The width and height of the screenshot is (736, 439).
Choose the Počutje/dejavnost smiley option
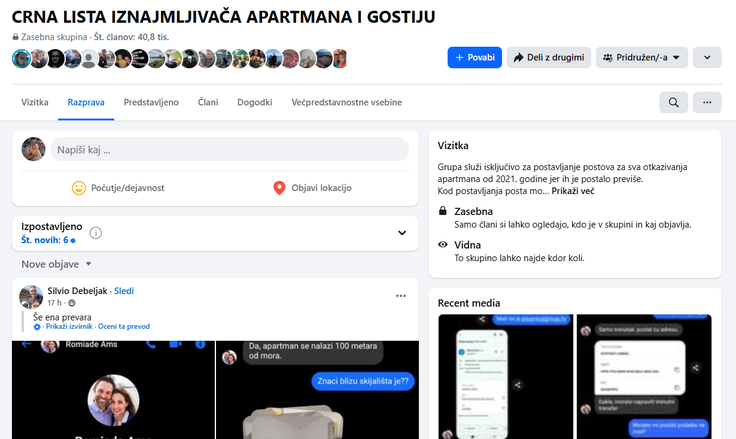[118, 188]
